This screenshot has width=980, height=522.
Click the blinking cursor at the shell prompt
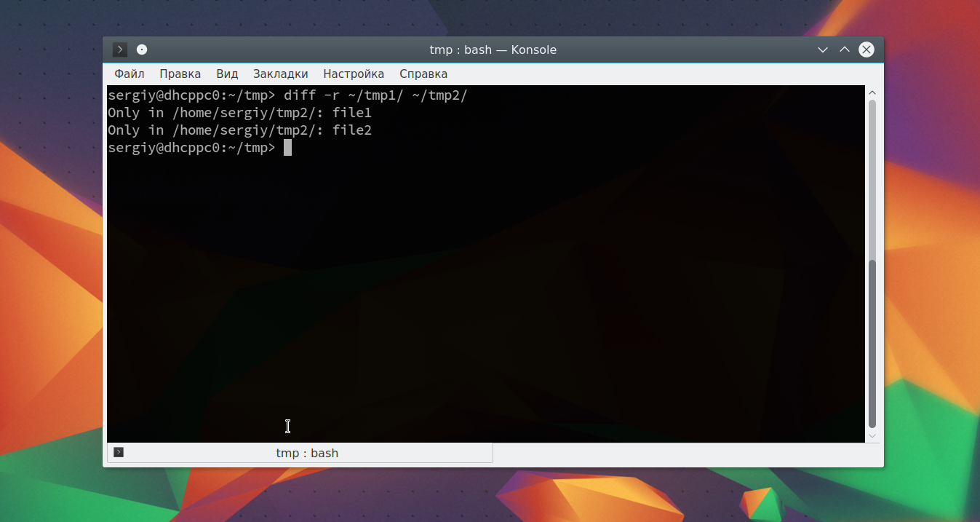(287, 147)
